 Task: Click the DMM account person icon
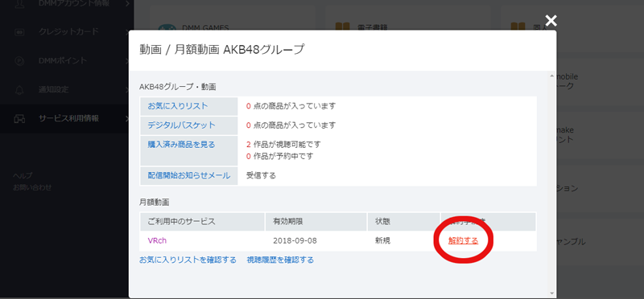point(19,4)
